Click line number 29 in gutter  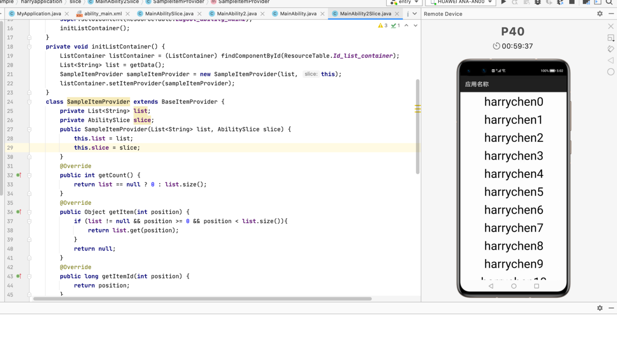point(10,148)
